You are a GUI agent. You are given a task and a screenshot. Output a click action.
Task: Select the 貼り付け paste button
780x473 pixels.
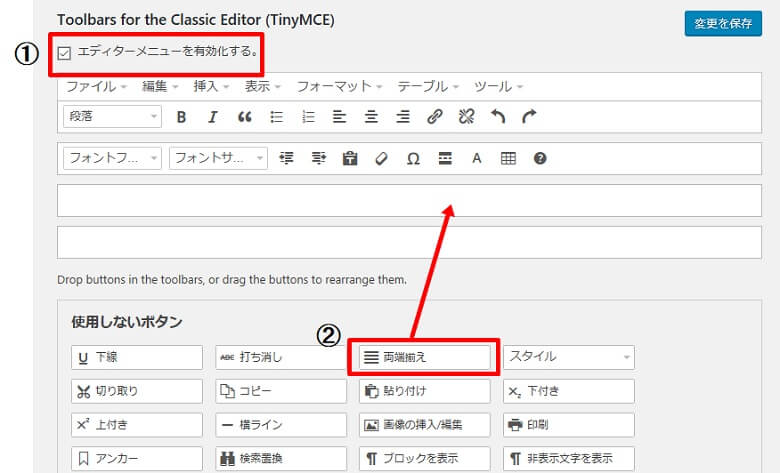(424, 391)
